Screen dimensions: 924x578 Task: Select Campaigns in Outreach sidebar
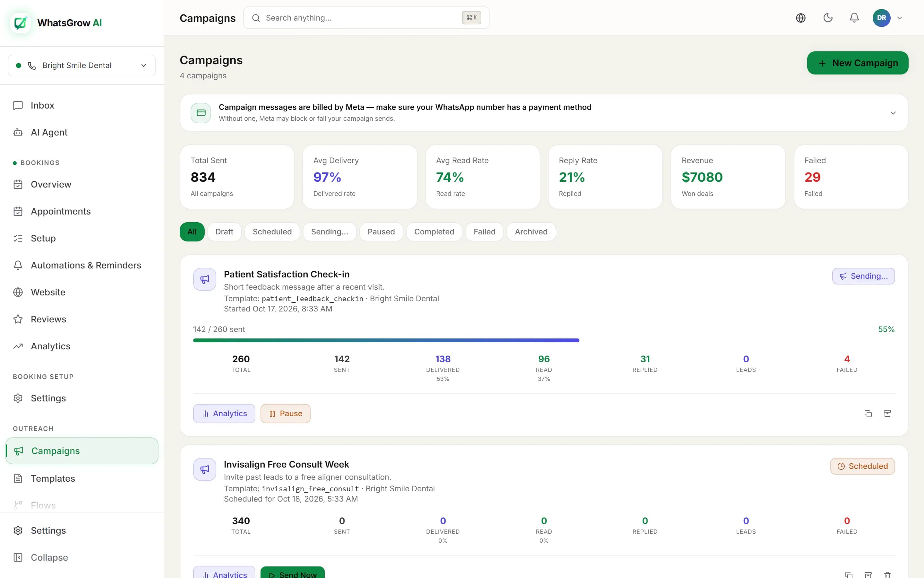[x=82, y=451]
